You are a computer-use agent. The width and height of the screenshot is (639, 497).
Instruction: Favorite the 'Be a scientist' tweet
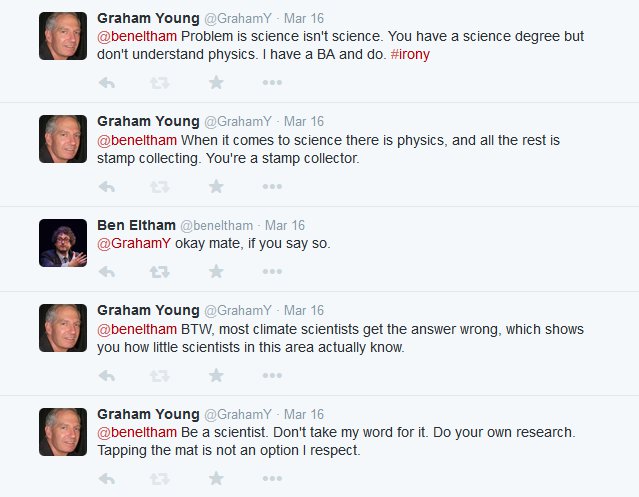coord(215,479)
